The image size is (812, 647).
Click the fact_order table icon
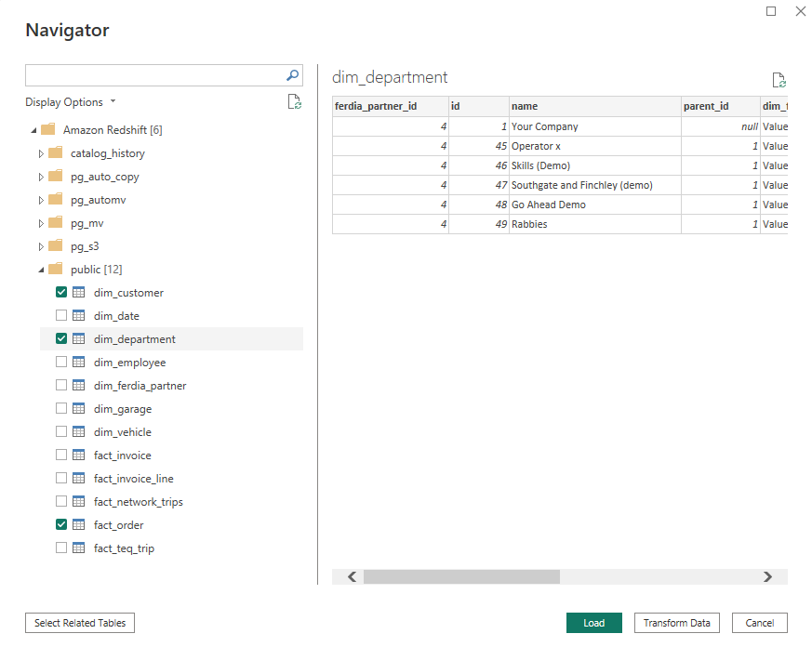click(x=79, y=524)
